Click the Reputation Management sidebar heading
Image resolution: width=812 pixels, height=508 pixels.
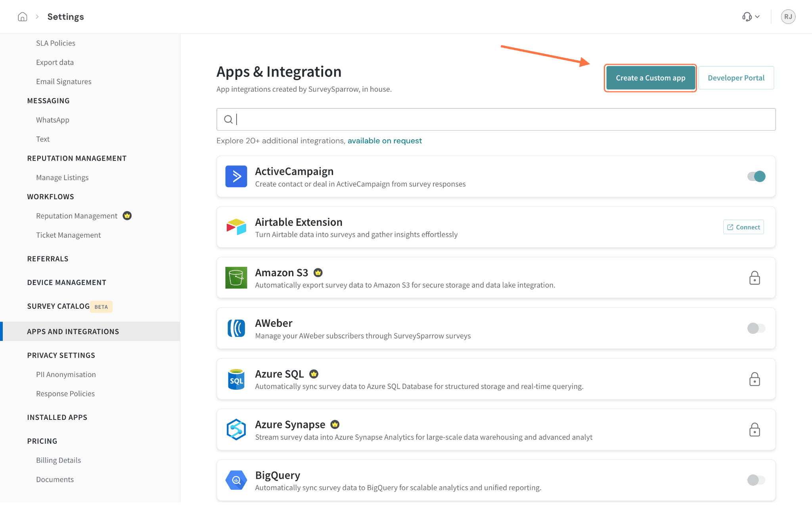pos(77,158)
